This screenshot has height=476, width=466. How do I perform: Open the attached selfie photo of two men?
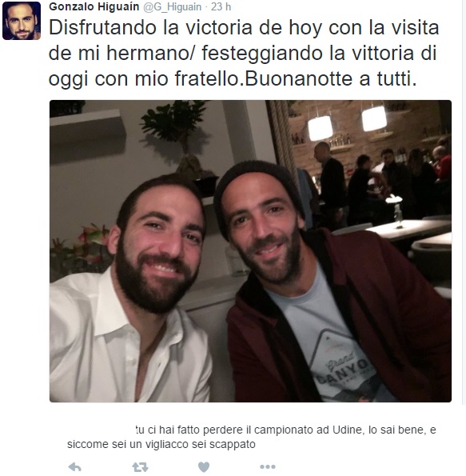tap(250, 251)
